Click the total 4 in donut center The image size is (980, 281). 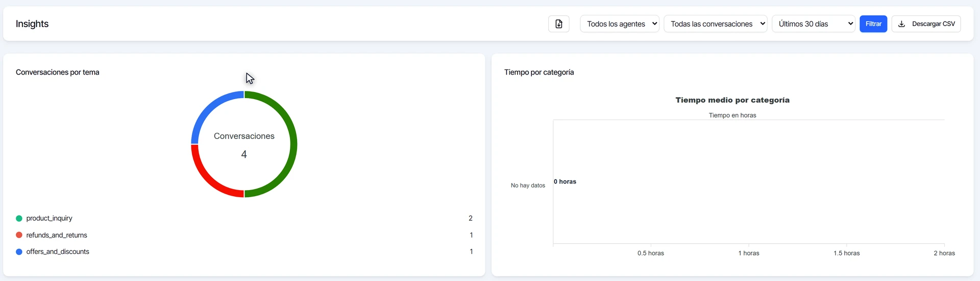(x=244, y=154)
